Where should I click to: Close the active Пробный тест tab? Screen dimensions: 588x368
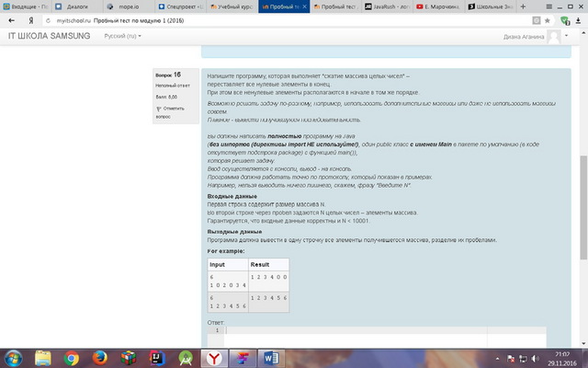[x=304, y=6]
